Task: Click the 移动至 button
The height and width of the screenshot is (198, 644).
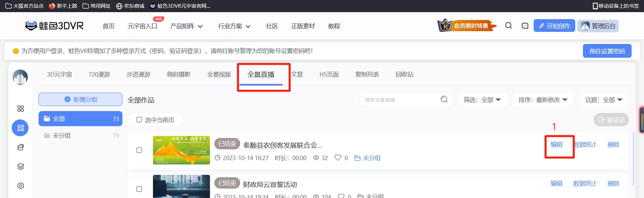Action: tap(611, 120)
